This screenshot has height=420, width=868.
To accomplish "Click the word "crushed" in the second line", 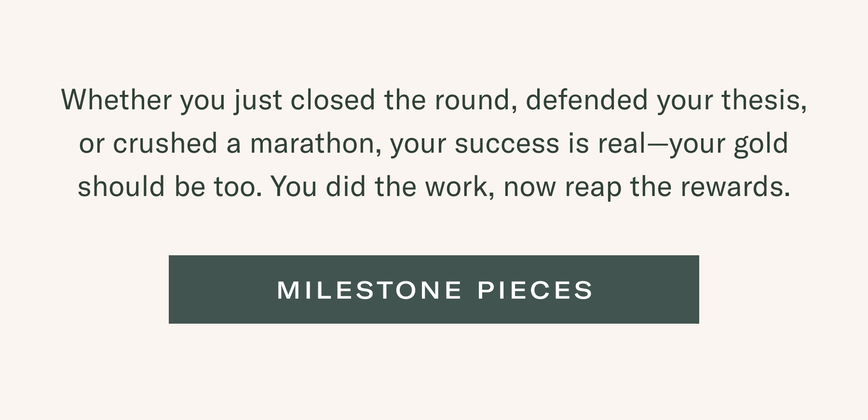I will 165,144.
